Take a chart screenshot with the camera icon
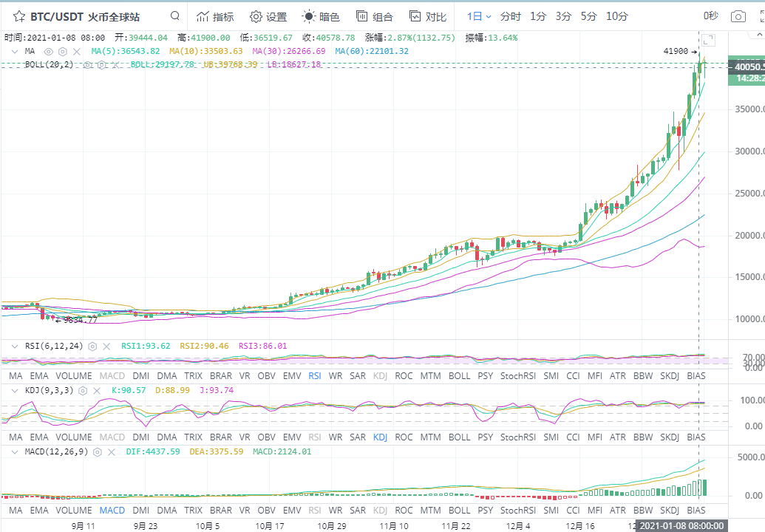This screenshot has width=765, height=532. coord(738,16)
